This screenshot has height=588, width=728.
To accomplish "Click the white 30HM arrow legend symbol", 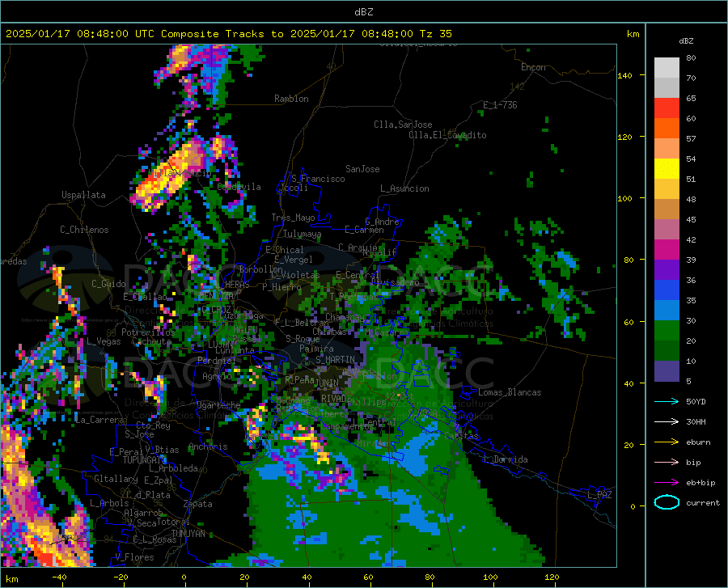I will point(667,421).
